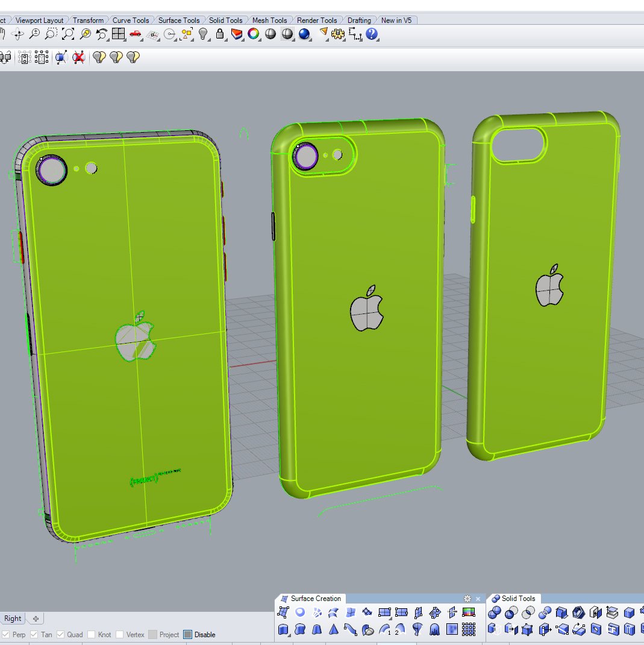This screenshot has width=644, height=645.
Task: Select Sweep 2 rails tool
Action: coord(401,629)
